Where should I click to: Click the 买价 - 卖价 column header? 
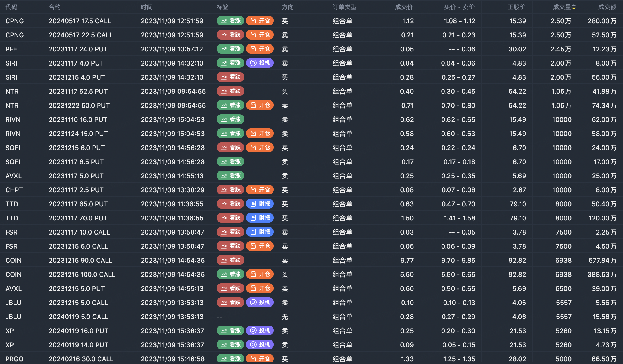pyautogui.click(x=459, y=7)
